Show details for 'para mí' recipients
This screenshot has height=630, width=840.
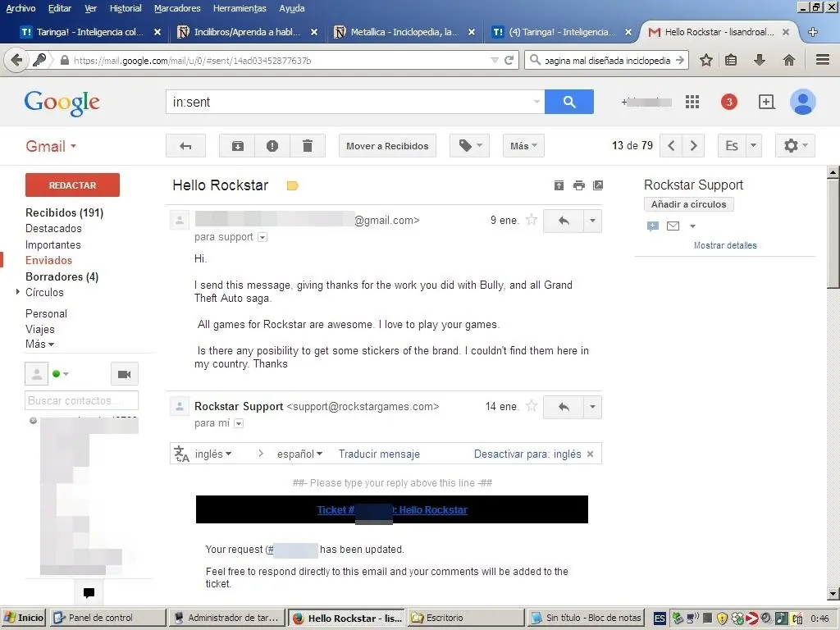point(239,423)
